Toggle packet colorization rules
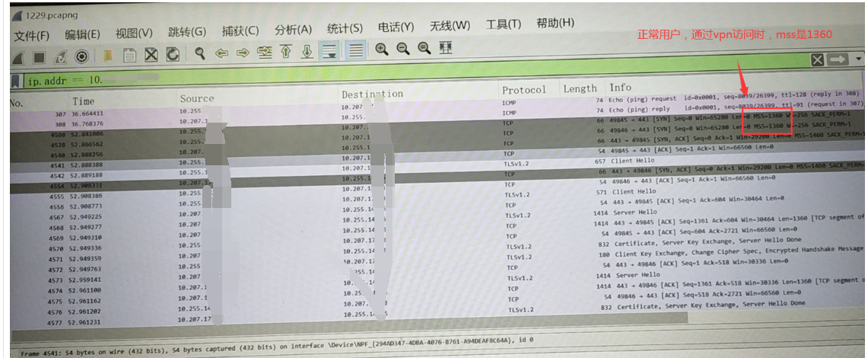Viewport: 868px width, 358px height. [357, 50]
